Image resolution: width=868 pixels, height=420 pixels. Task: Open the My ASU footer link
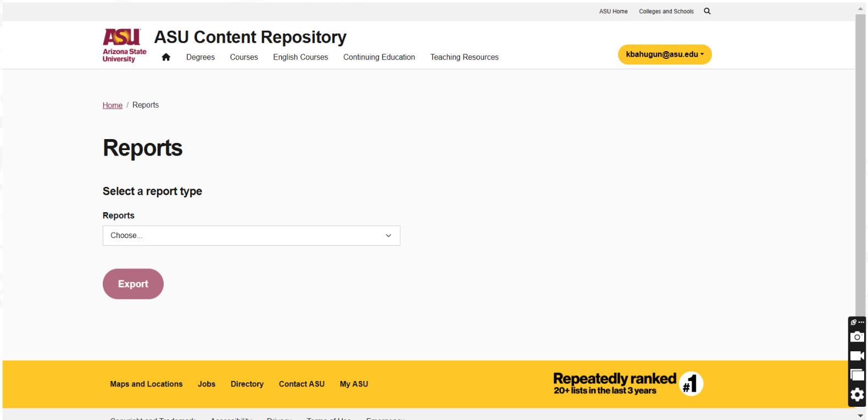click(x=354, y=384)
